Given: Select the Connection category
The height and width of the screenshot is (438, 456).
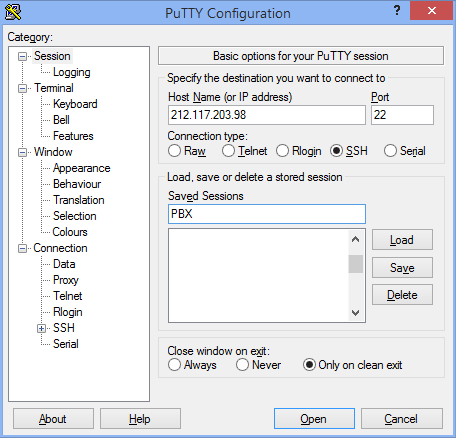Looking at the screenshot, I should [60, 248].
